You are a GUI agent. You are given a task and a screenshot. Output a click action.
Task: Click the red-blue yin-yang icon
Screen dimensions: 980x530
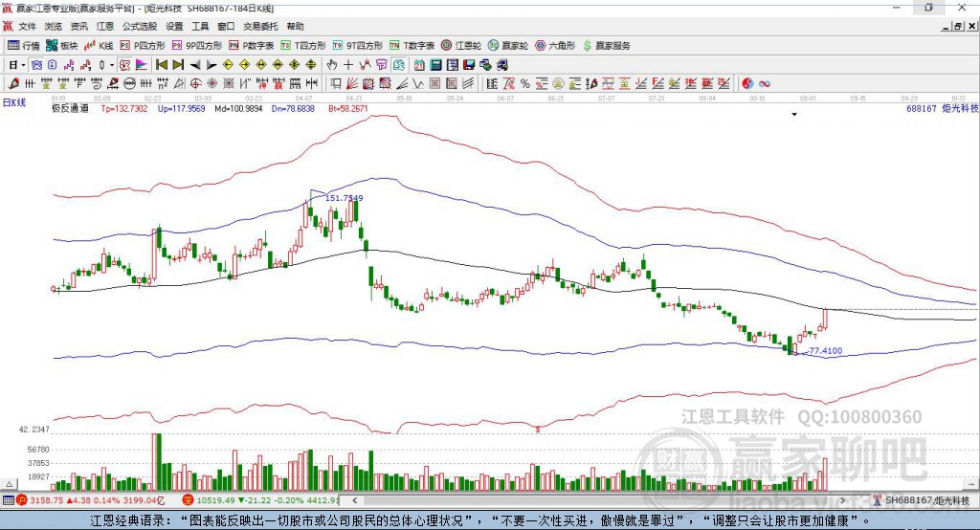pyautogui.click(x=747, y=83)
